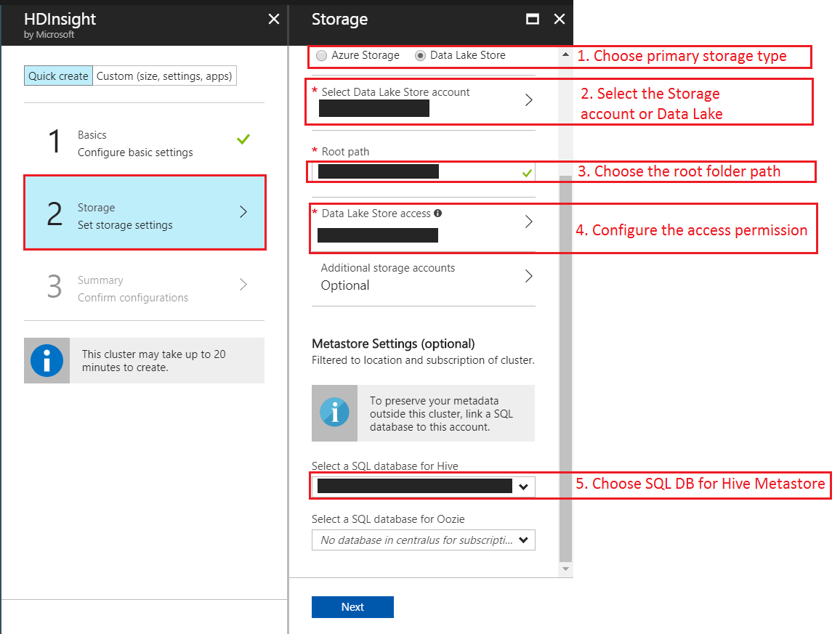Click the Next button
Screen dimensions: 840x634
pos(352,606)
